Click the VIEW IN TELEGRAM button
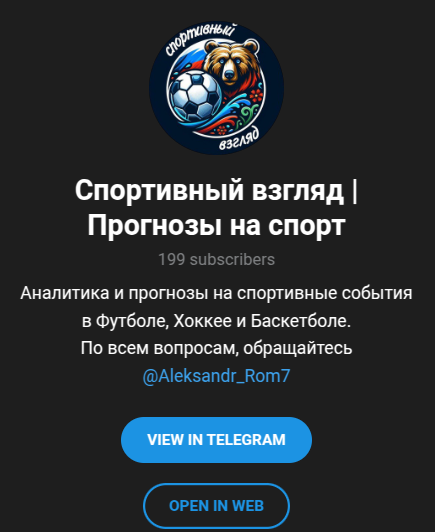This screenshot has width=435, height=532. tap(216, 440)
